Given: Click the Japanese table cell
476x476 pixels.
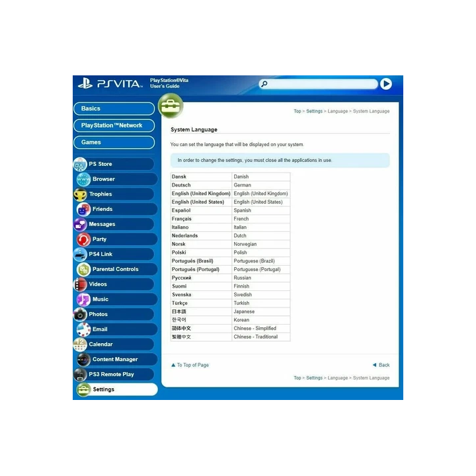Looking at the screenshot, I should click(261, 312).
